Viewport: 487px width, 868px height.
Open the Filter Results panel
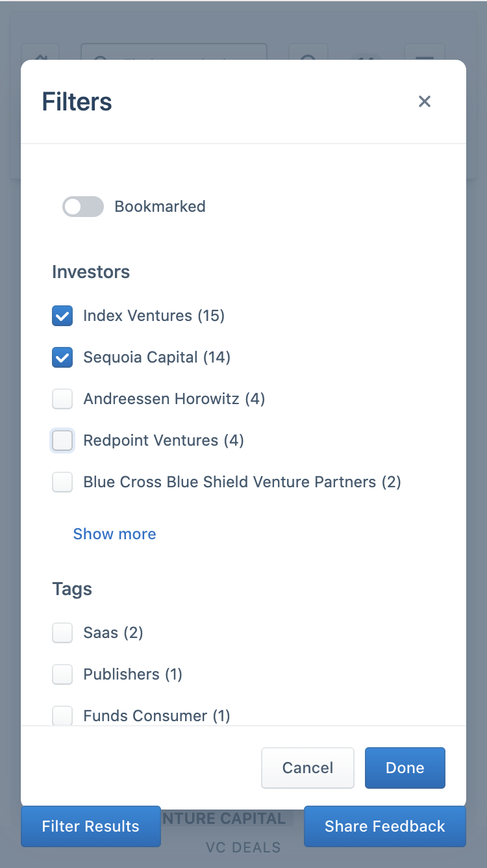point(90,826)
